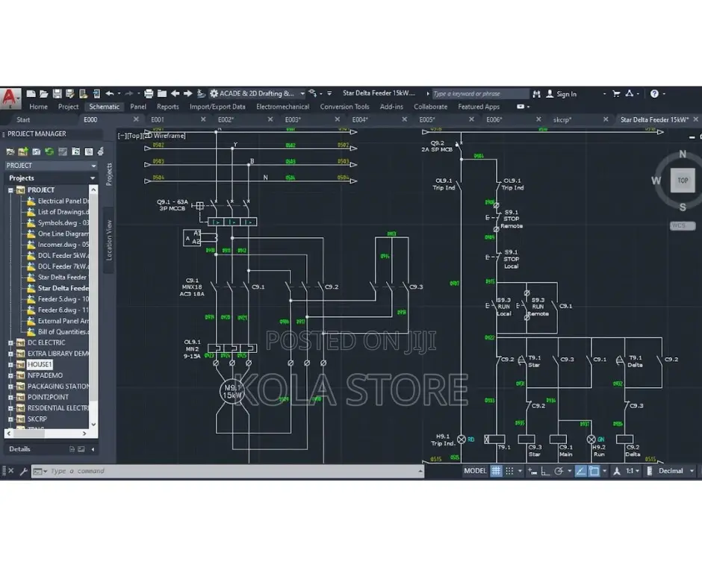Click the Project Manager vertical scrollbar
The image size is (702, 588).
(x=93, y=307)
